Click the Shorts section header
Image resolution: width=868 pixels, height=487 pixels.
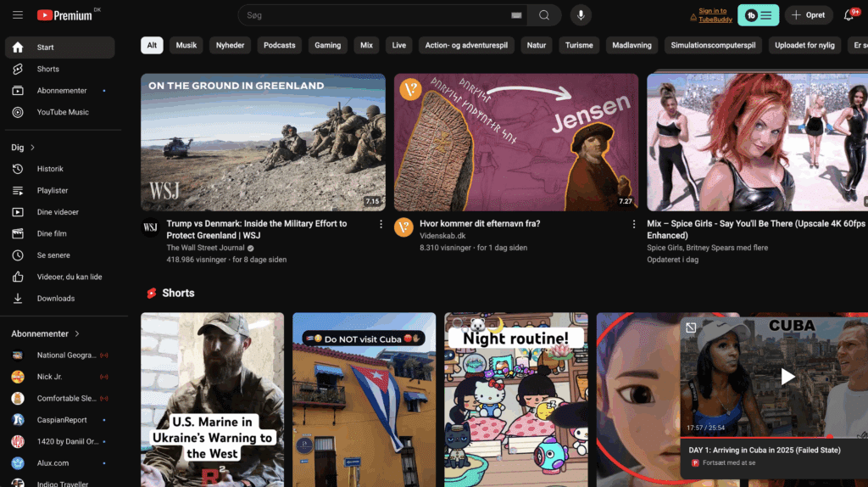tap(170, 293)
